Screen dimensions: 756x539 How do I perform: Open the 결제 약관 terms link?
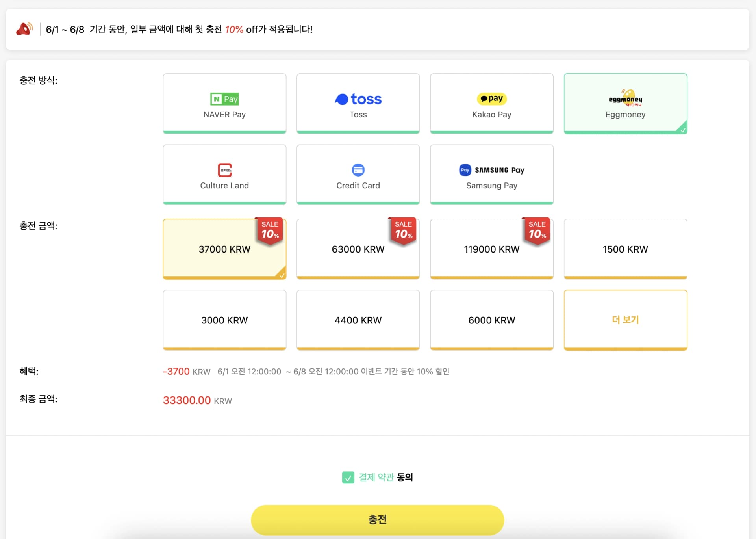click(x=376, y=477)
